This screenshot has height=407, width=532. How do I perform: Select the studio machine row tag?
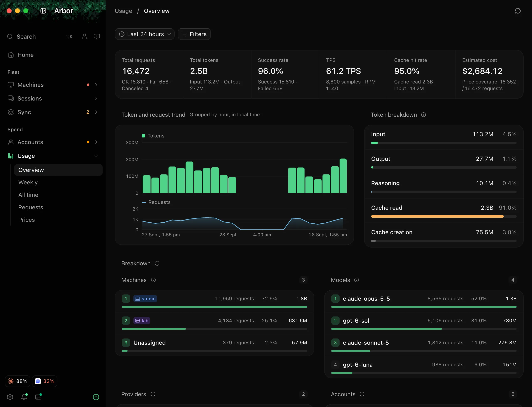(x=145, y=299)
